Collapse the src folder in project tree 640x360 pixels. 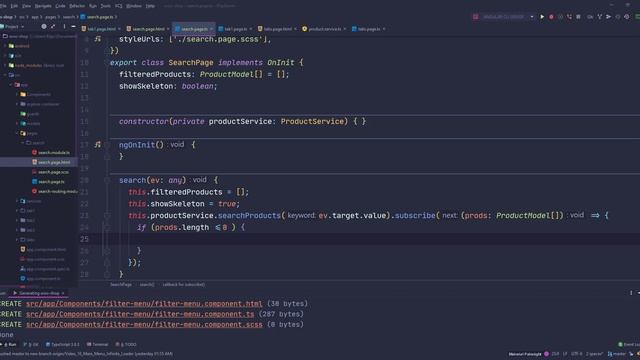(5, 75)
